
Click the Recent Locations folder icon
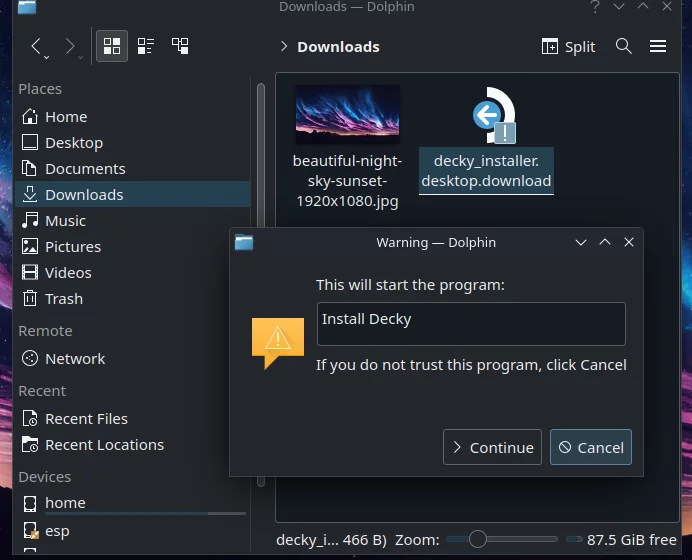tap(30, 444)
